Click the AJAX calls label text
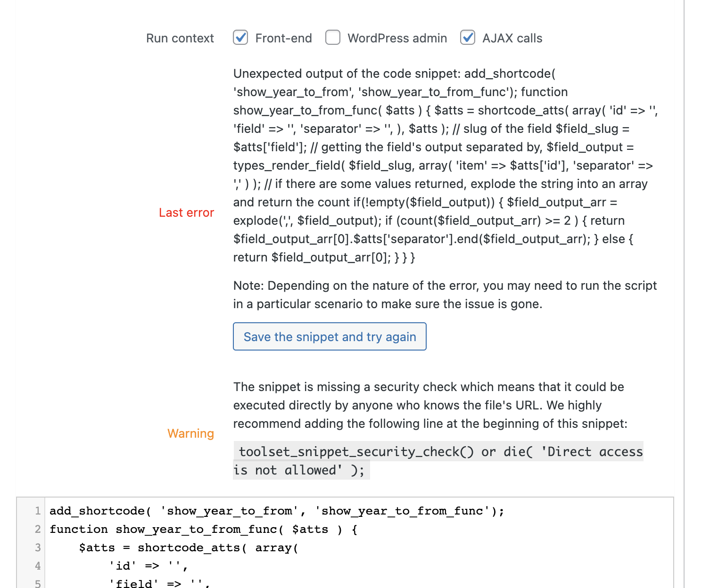 [512, 38]
